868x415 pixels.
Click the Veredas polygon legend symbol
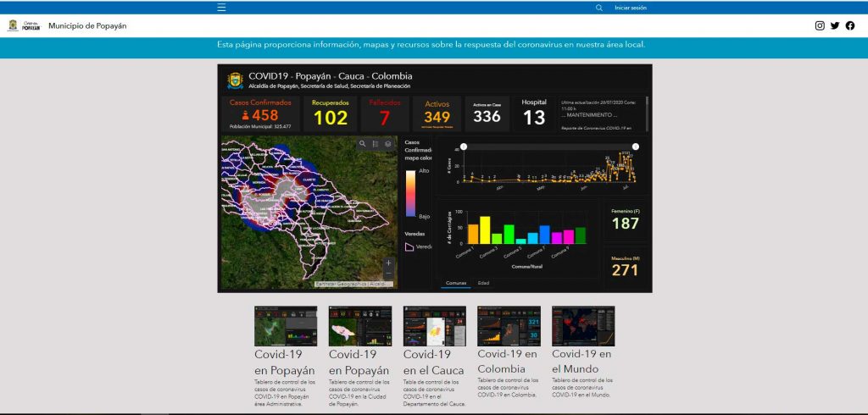(409, 246)
